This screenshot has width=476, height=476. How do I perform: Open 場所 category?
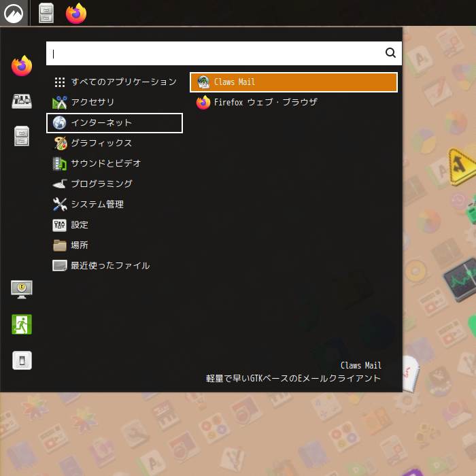(114, 245)
